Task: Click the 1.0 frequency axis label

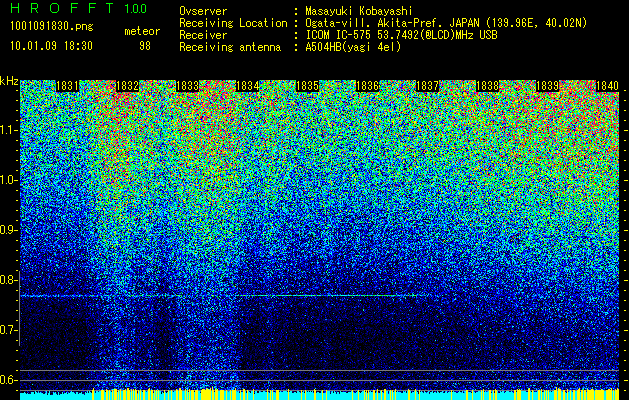Action: [x=8, y=180]
